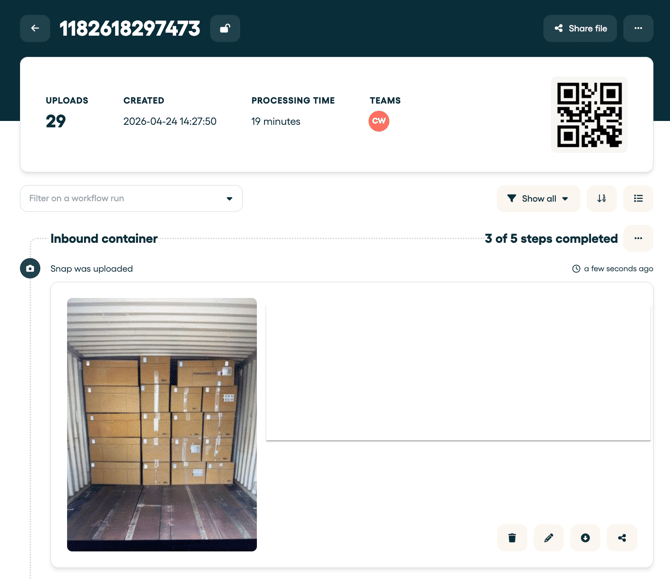This screenshot has width=670, height=579.
Task: Open the workflow run filter dropdown
Action: coord(131,198)
